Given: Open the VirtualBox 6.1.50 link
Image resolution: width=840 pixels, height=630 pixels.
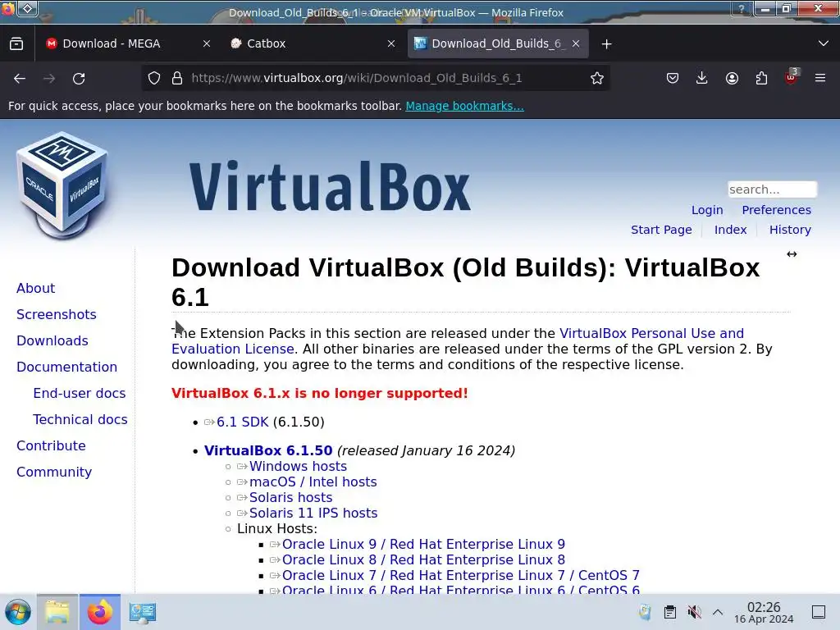Looking at the screenshot, I should click(x=268, y=450).
